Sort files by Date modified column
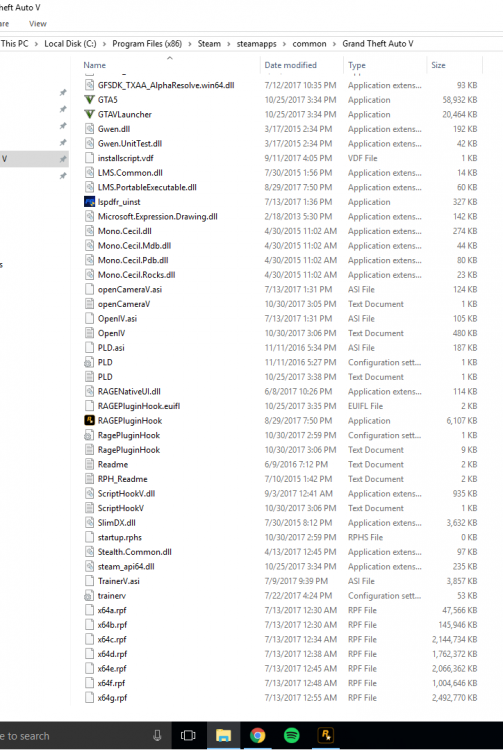The height and width of the screenshot is (750, 503). 291,65
